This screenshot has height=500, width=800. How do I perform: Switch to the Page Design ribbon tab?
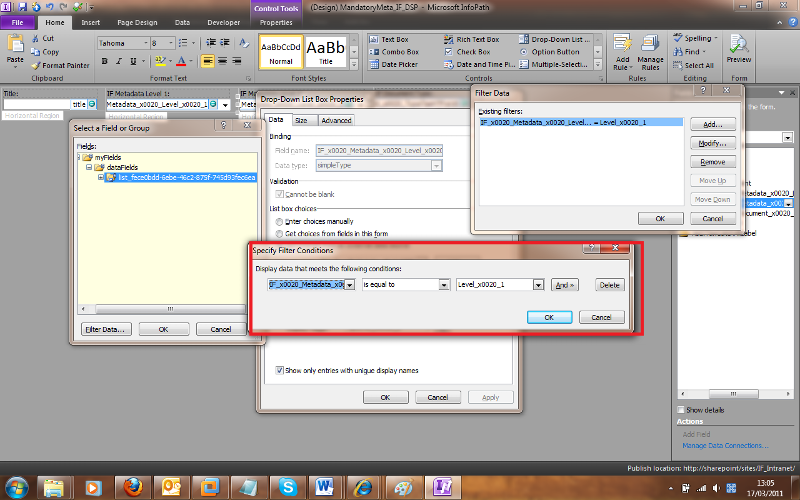coord(137,22)
